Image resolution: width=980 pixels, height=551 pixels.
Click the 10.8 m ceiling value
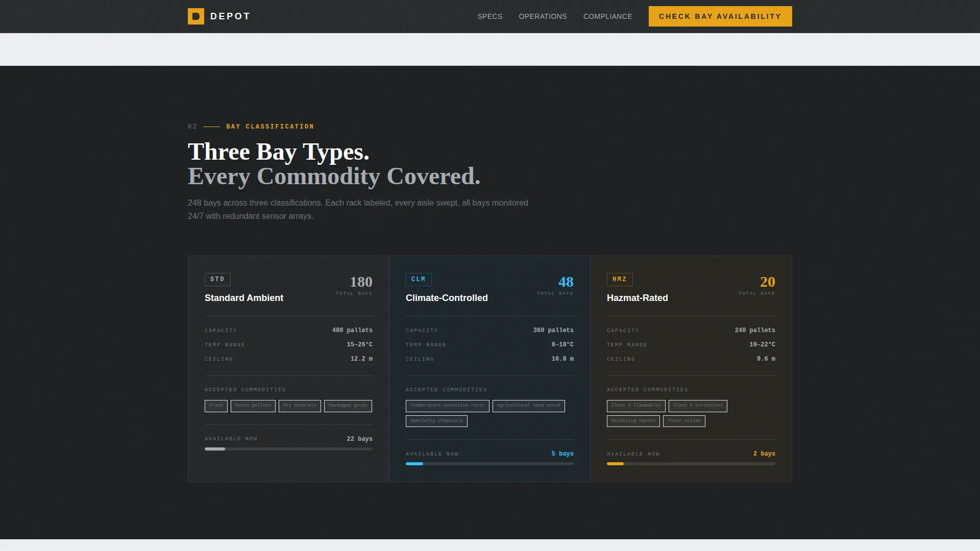click(562, 359)
